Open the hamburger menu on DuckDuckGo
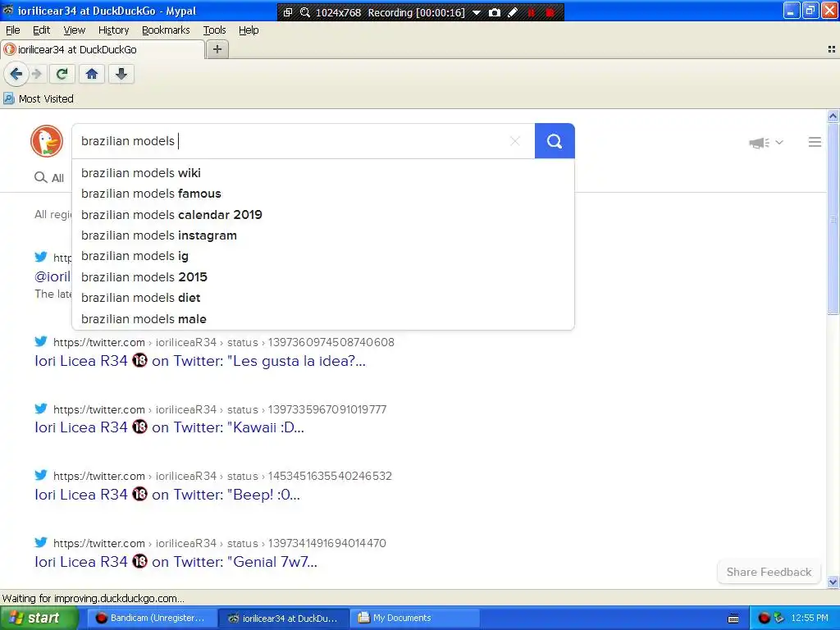Screen dimensions: 840x630 [815, 142]
